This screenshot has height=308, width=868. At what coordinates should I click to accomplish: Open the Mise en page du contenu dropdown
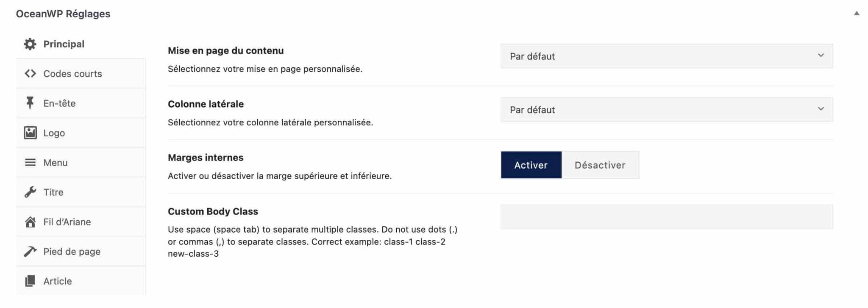pos(667,55)
